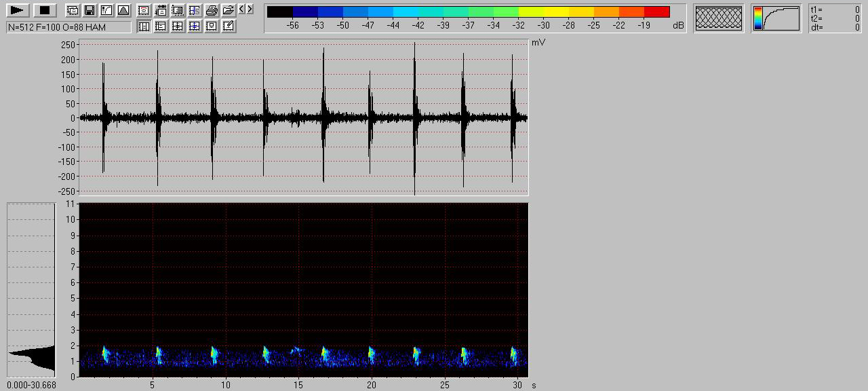Click the t1/t2/dt cursor readout panel
The height and width of the screenshot is (391, 868).
point(835,18)
